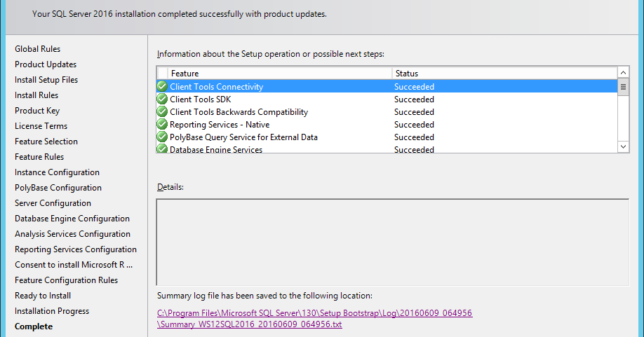Open the Summary log file link
Viewport: 644px width, 337px height.
[x=315, y=319]
